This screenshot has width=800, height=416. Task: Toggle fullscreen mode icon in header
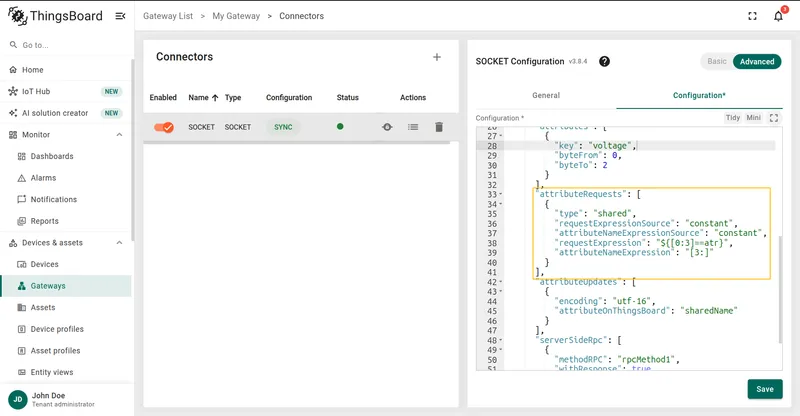pos(752,16)
